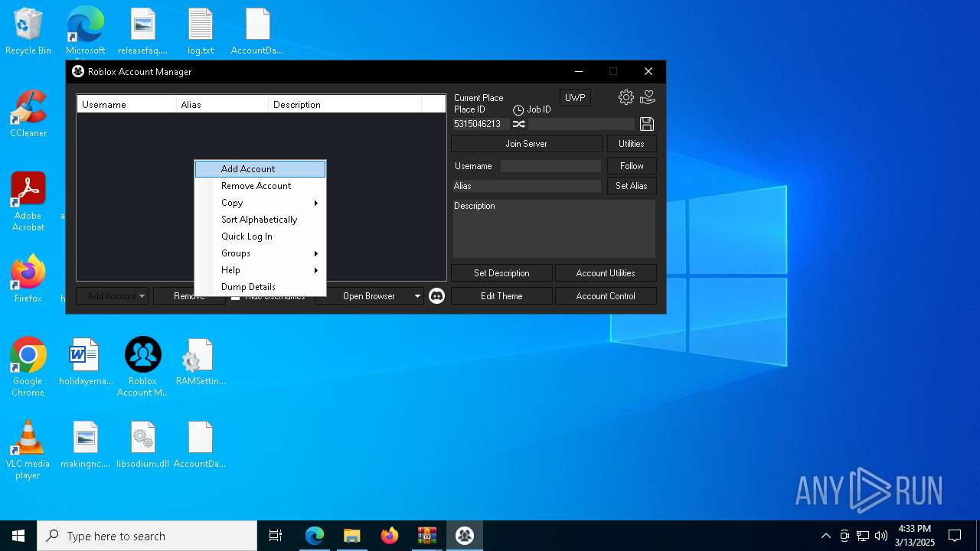Click Set Description button
980x551 pixels.
coord(501,273)
